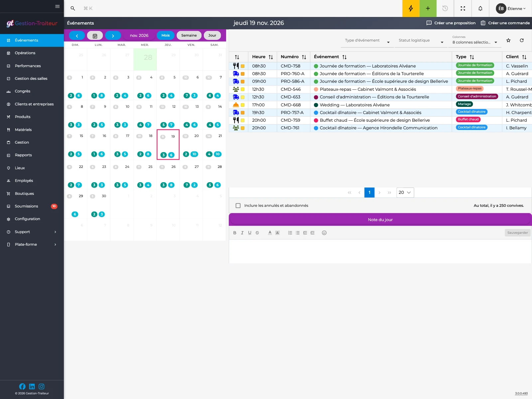Toggle fullscreen mode icon
Image resolution: width=532 pixels, height=399 pixels.
[x=463, y=8]
